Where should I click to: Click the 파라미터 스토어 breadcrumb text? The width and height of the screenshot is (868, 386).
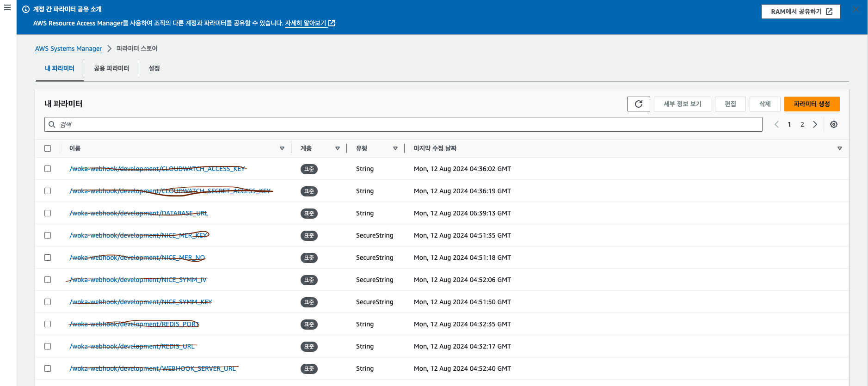(137, 49)
